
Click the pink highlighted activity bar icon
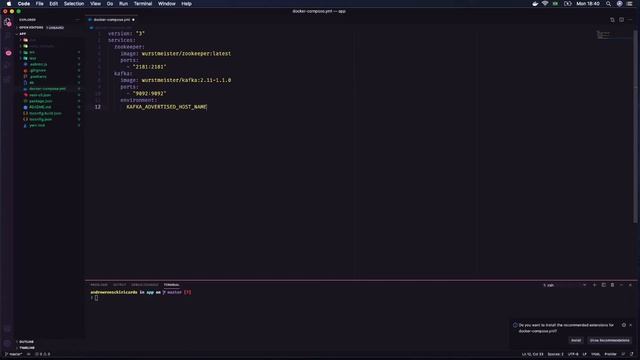(8, 53)
